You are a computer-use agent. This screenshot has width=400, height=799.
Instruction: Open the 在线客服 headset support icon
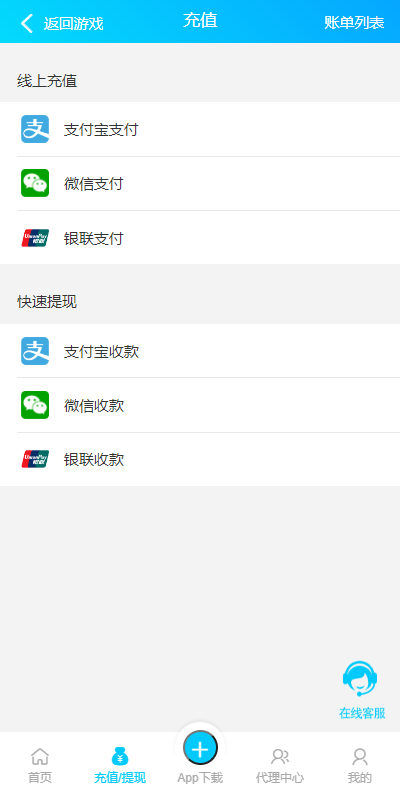click(x=360, y=679)
